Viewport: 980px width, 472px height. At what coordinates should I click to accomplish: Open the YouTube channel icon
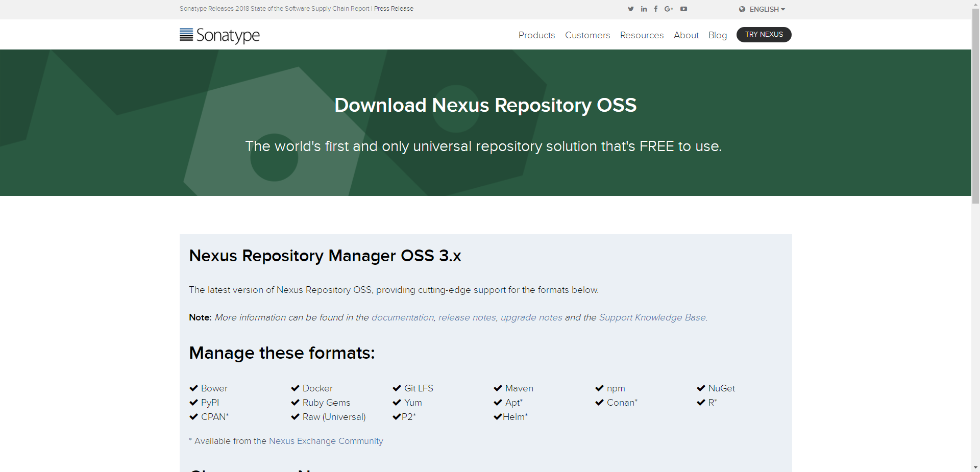pos(684,9)
